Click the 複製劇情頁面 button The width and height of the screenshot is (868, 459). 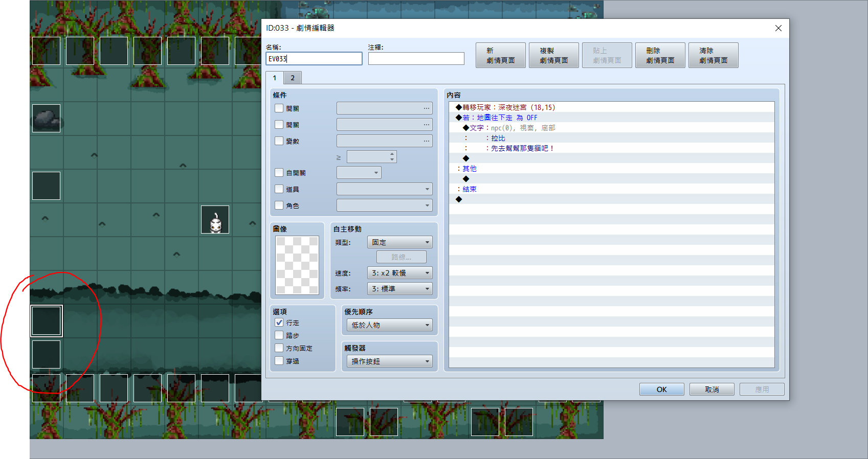554,55
